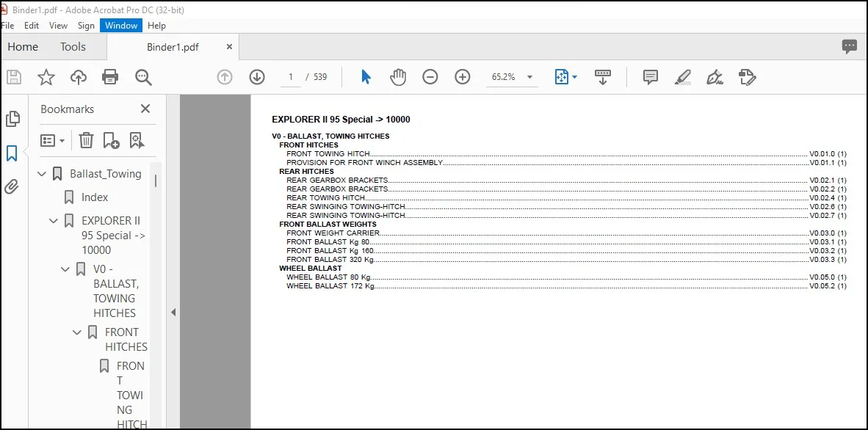The image size is (868, 430).
Task: Select the Binder1.pdf document tab
Action: (x=173, y=47)
